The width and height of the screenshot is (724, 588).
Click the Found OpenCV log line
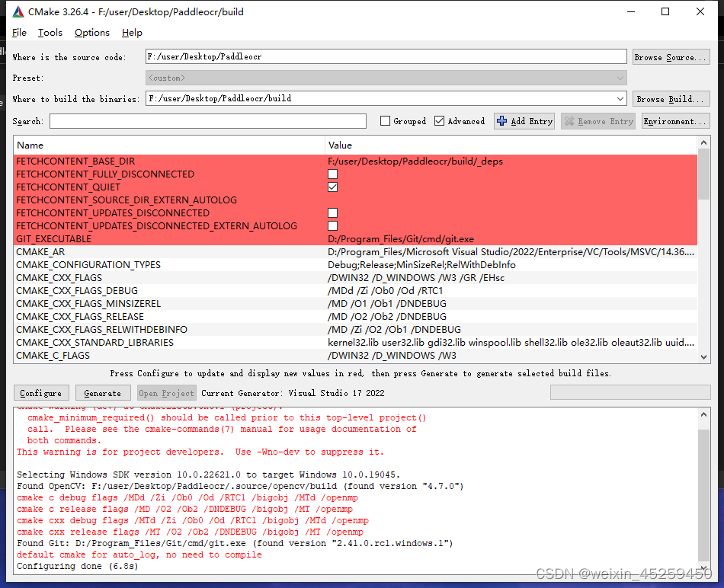pyautogui.click(x=240, y=486)
